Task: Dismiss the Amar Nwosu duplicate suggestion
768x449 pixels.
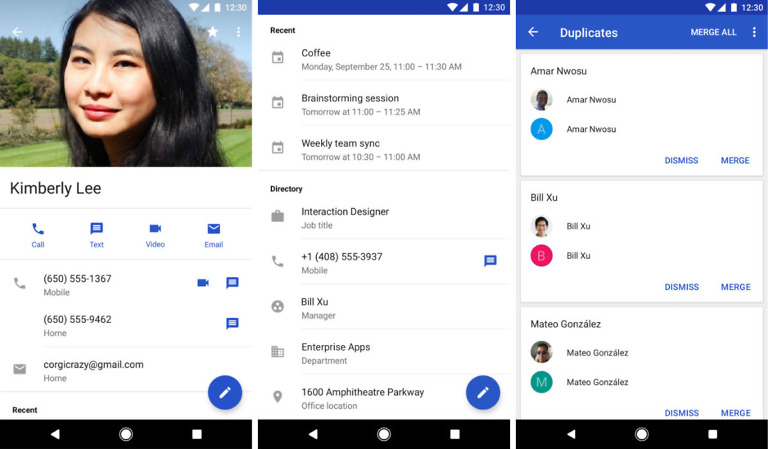Action: coord(681,160)
